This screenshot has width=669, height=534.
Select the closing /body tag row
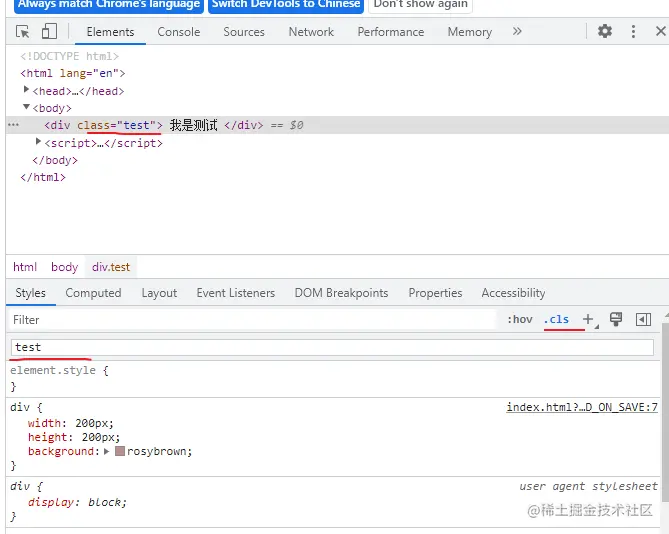55,160
